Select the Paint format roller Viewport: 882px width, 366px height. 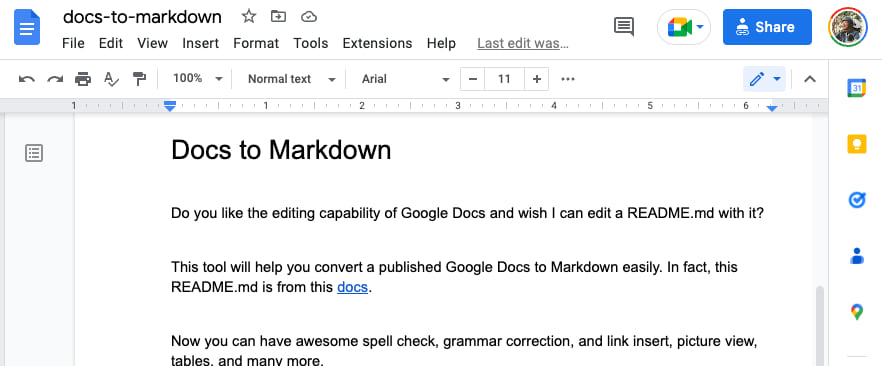point(139,79)
